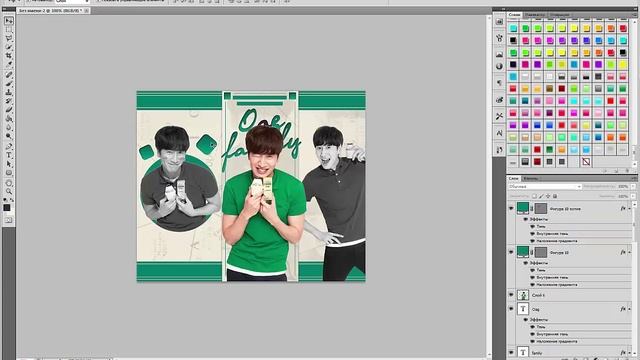Click lock image pixels brush icon
This screenshot has height=360, width=640.
point(541,196)
